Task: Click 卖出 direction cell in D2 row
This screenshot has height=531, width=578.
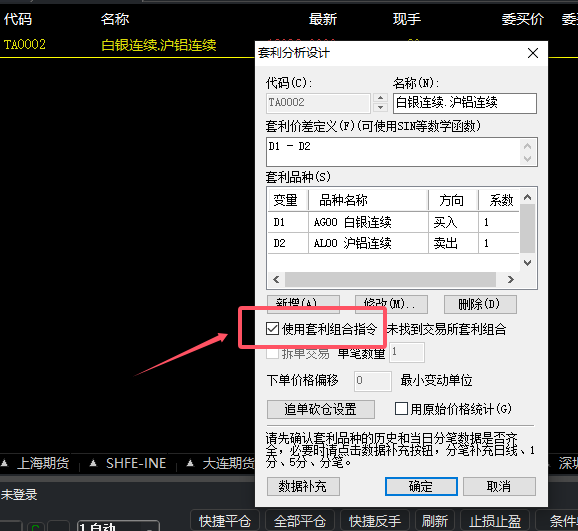Action: [x=453, y=243]
